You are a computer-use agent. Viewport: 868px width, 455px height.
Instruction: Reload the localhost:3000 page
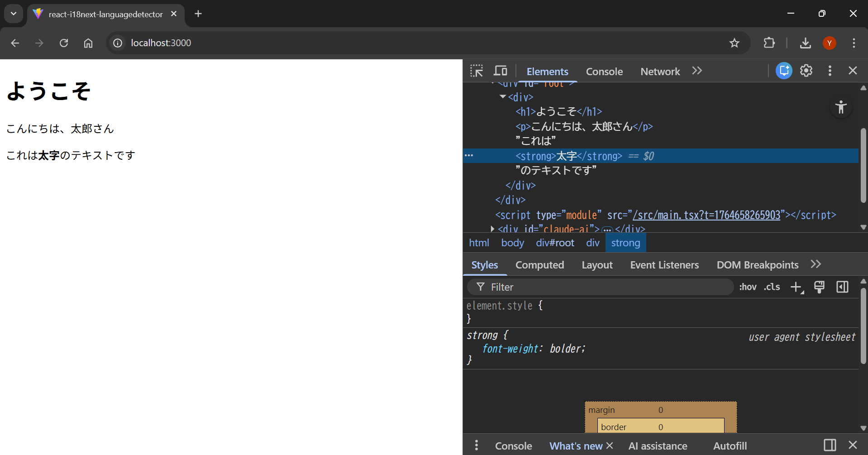(x=64, y=43)
